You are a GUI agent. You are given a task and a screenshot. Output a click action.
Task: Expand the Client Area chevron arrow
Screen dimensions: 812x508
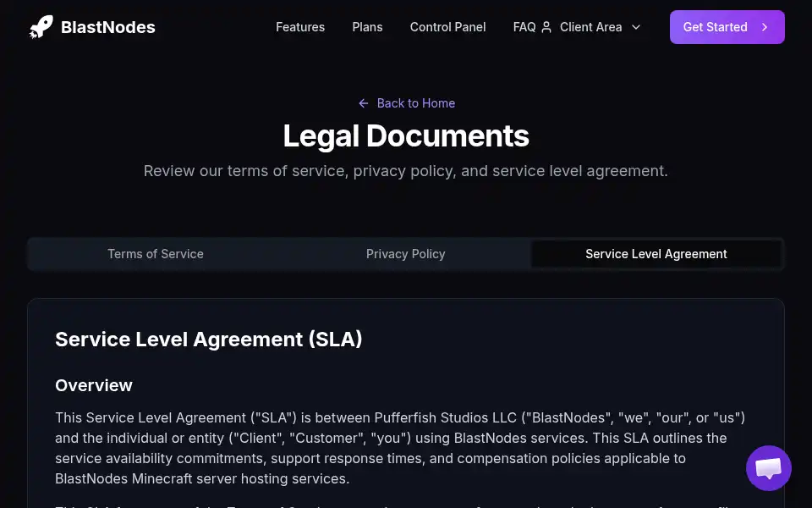tap(636, 27)
